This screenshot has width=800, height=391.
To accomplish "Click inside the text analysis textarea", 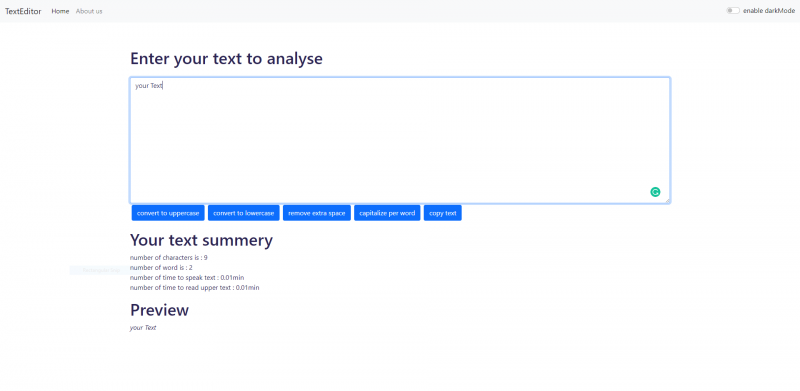I will click(400, 140).
